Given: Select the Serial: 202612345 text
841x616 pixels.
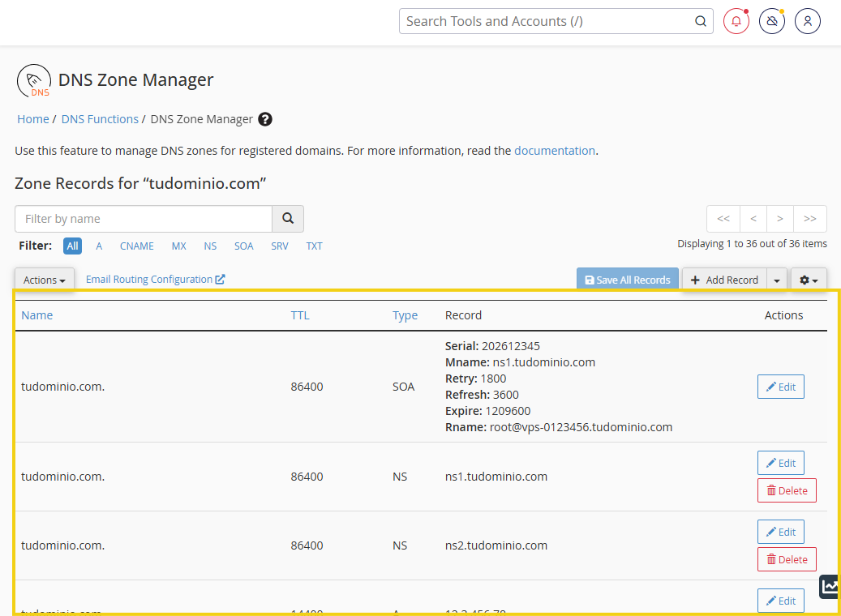Looking at the screenshot, I should (x=492, y=346).
